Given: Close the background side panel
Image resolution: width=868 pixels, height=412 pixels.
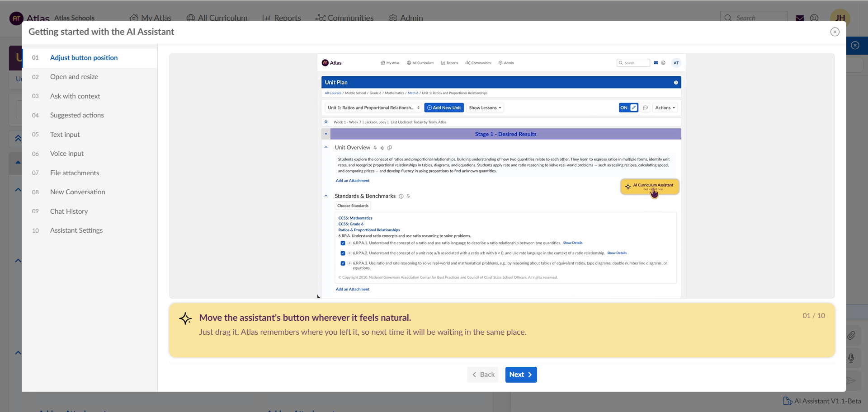Looking at the screenshot, I should tap(855, 45).
